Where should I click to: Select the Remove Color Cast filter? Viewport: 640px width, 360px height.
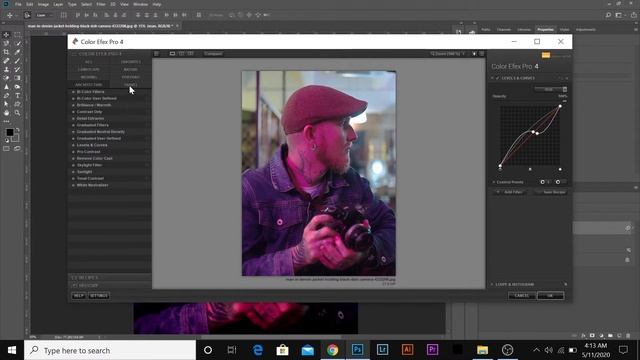click(94, 158)
